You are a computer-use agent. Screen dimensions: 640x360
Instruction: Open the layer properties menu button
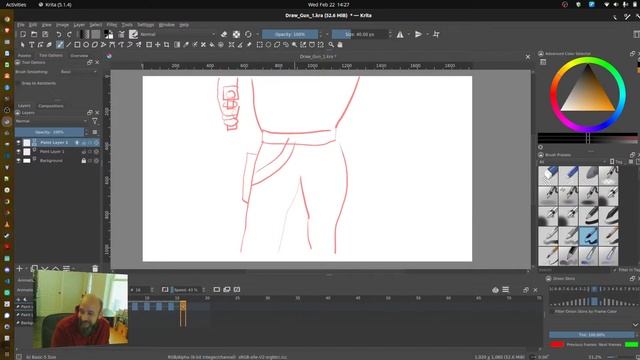pos(95,132)
